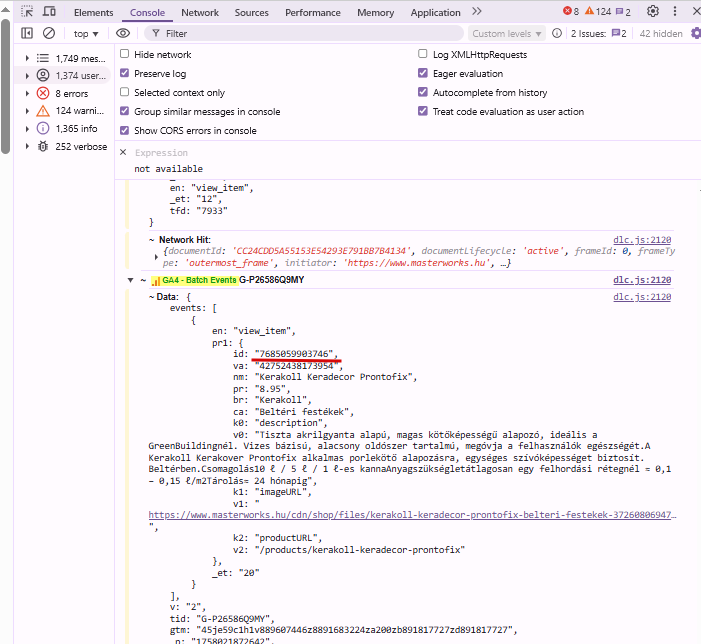Enable Selected context only checkbox

tap(125, 92)
